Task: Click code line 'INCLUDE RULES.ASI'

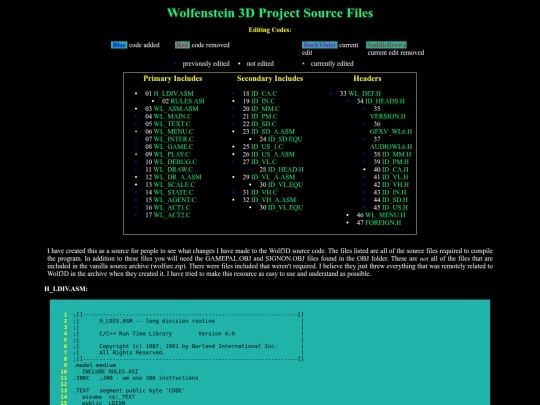Action: pos(110,372)
